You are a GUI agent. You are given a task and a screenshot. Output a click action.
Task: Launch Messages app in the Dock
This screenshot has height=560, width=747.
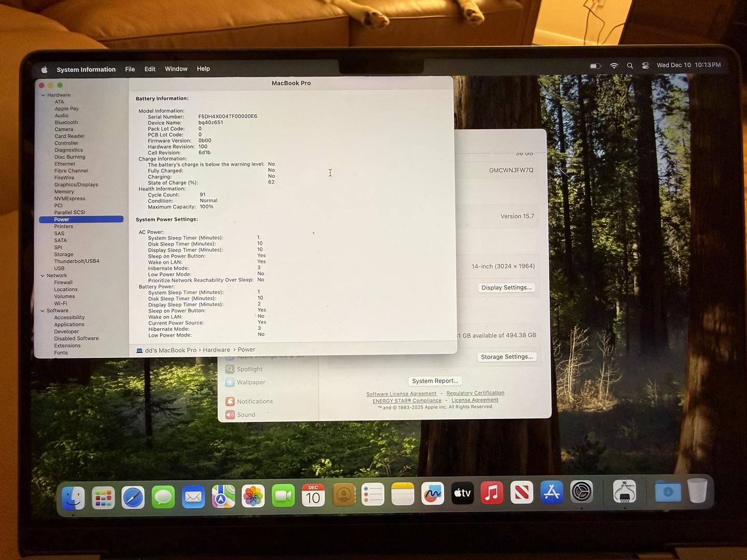click(163, 498)
